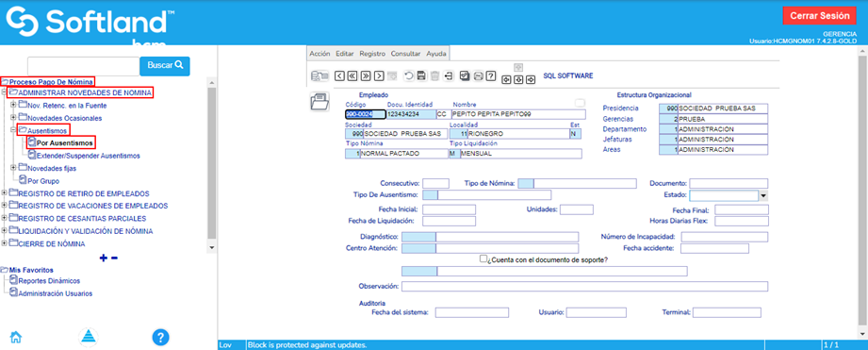Expand Nov. Retenc. en la Fuente node
868x350 pixels.
click(x=13, y=105)
